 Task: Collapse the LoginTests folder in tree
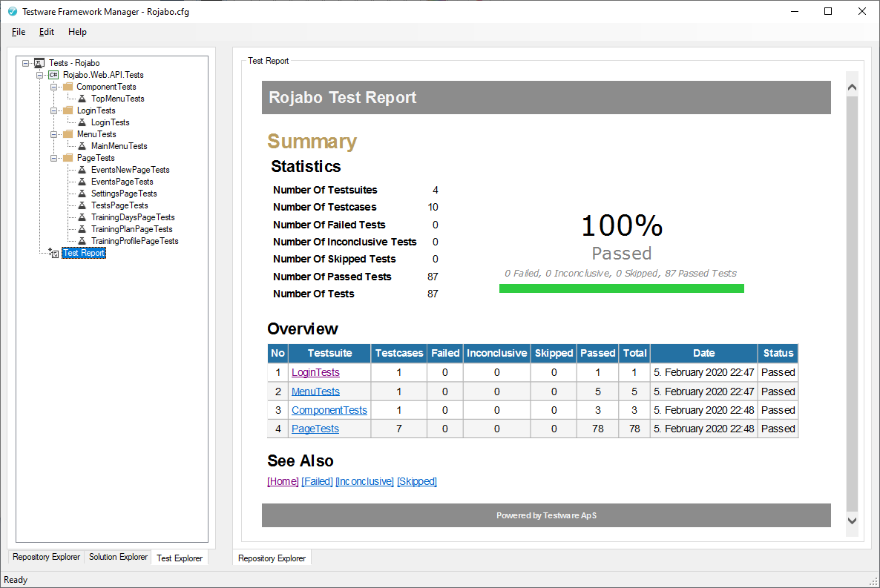point(54,110)
